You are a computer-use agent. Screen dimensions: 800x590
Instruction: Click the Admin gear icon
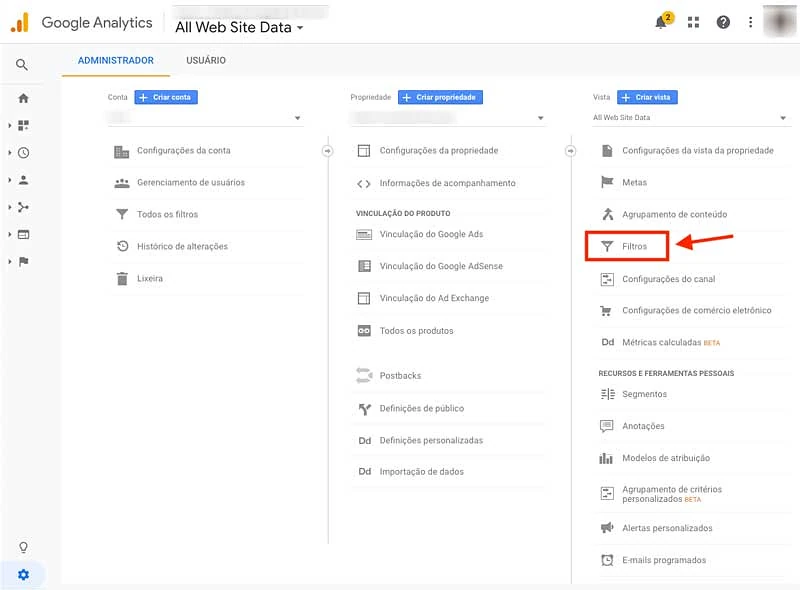tap(23, 575)
